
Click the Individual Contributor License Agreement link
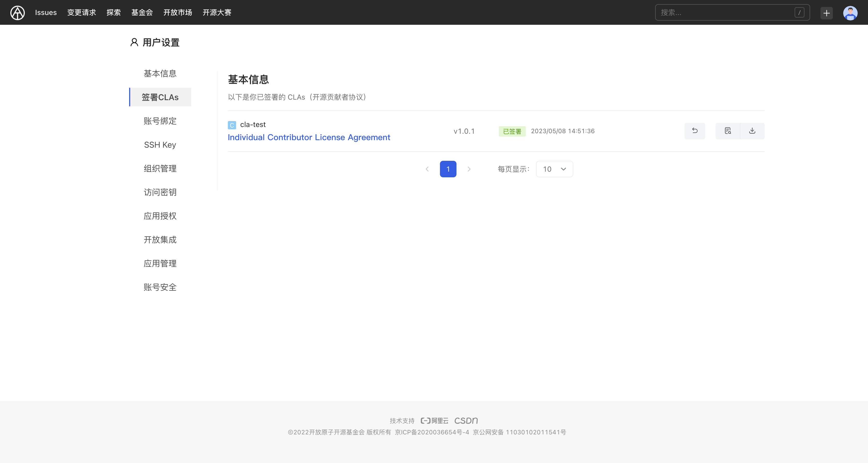309,137
